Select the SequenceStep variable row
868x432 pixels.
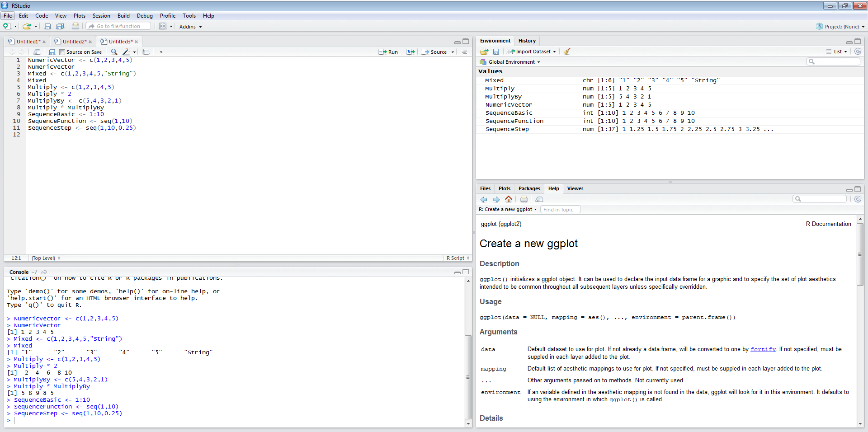670,129
